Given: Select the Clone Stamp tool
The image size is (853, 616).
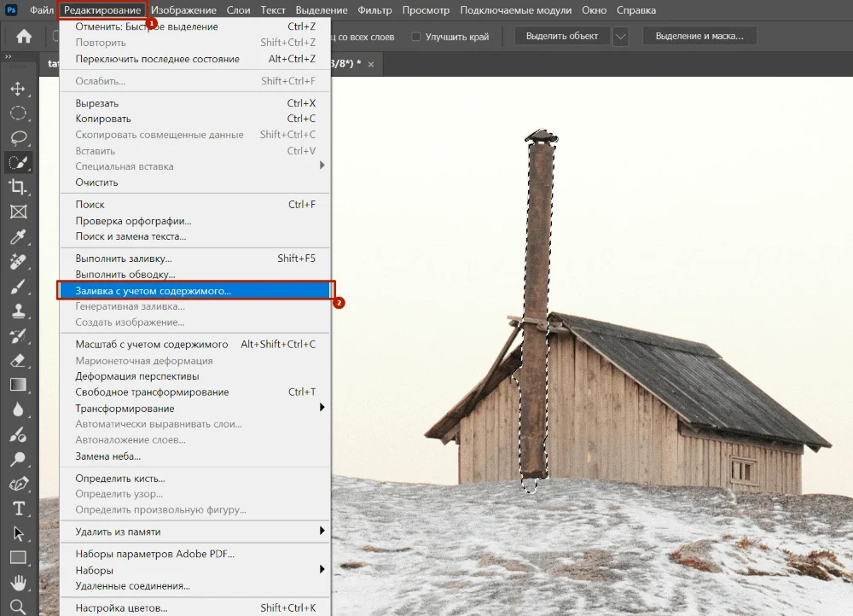Looking at the screenshot, I should (18, 311).
